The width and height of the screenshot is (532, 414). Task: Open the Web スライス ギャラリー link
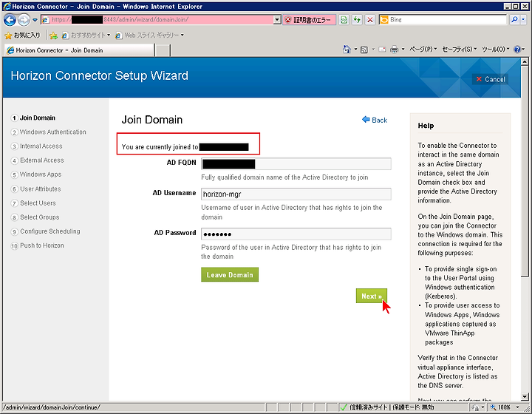pos(149,35)
